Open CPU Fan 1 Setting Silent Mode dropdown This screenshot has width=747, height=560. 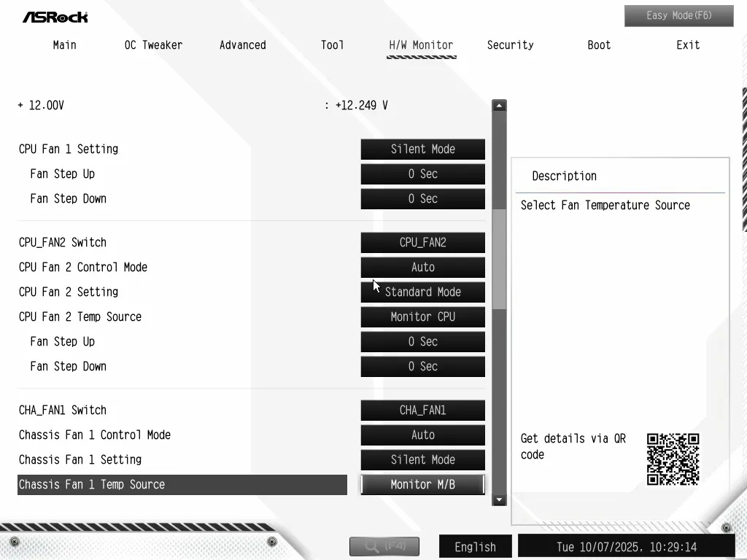tap(422, 149)
